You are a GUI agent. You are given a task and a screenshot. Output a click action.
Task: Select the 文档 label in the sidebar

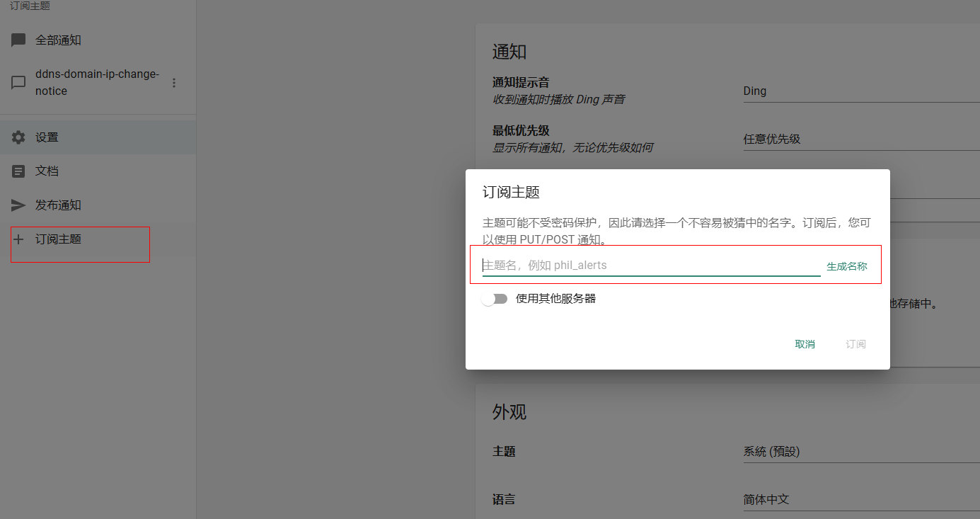coord(47,171)
